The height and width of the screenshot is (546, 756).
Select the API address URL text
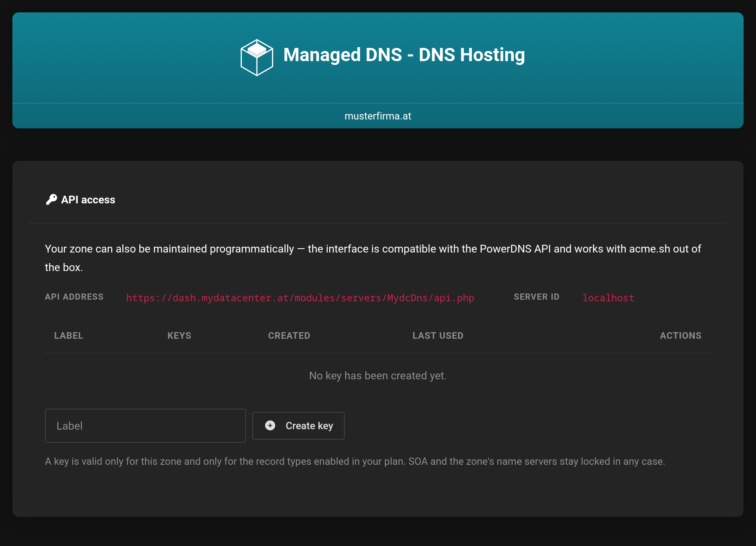pyautogui.click(x=300, y=298)
